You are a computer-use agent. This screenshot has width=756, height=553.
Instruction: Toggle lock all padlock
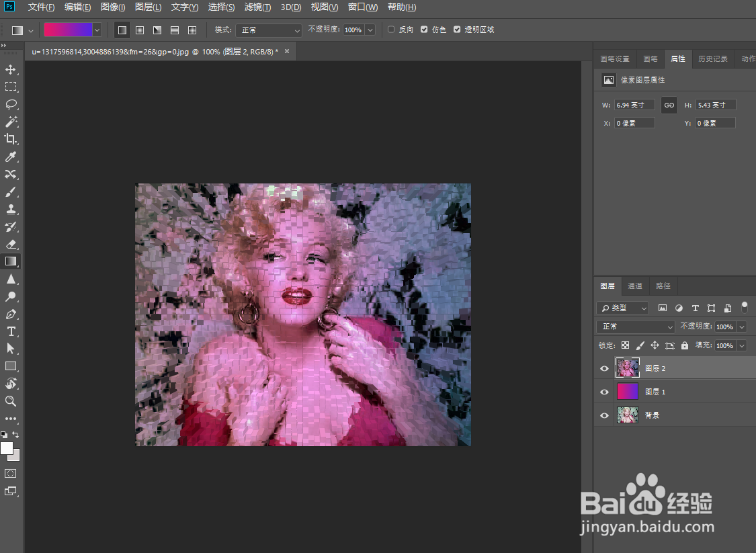pos(685,345)
